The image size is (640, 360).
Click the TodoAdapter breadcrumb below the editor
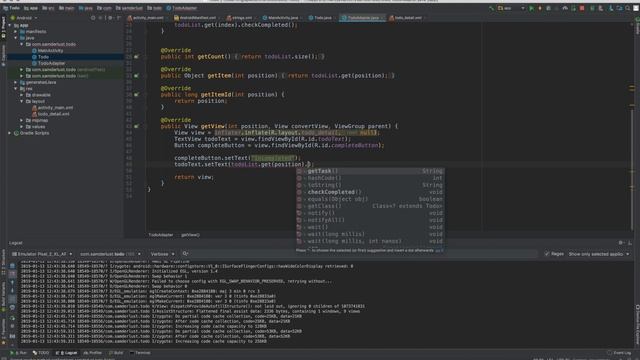pos(161,235)
